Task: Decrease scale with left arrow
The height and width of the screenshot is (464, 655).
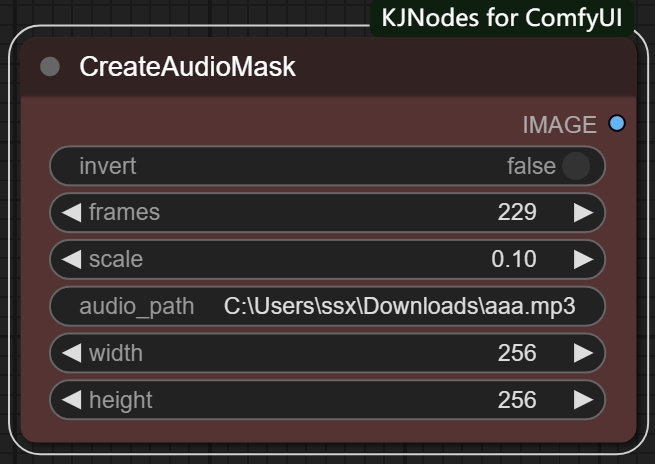Action: 71,260
